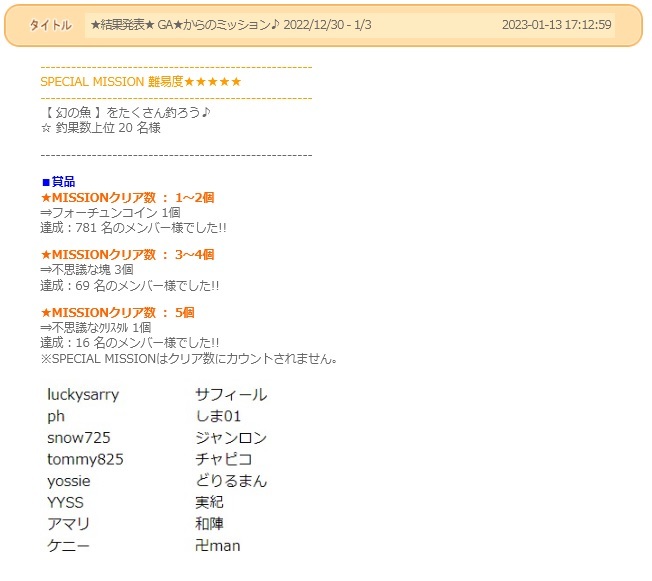Click the MISSIONクリア数 5個 heading
Image resolution: width=652 pixels, height=581 pixels.
(117, 313)
